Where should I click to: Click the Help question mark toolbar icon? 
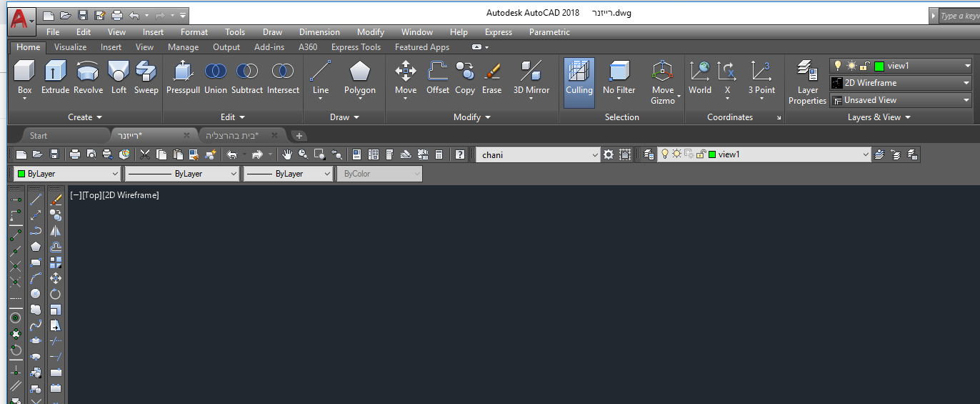click(x=460, y=154)
